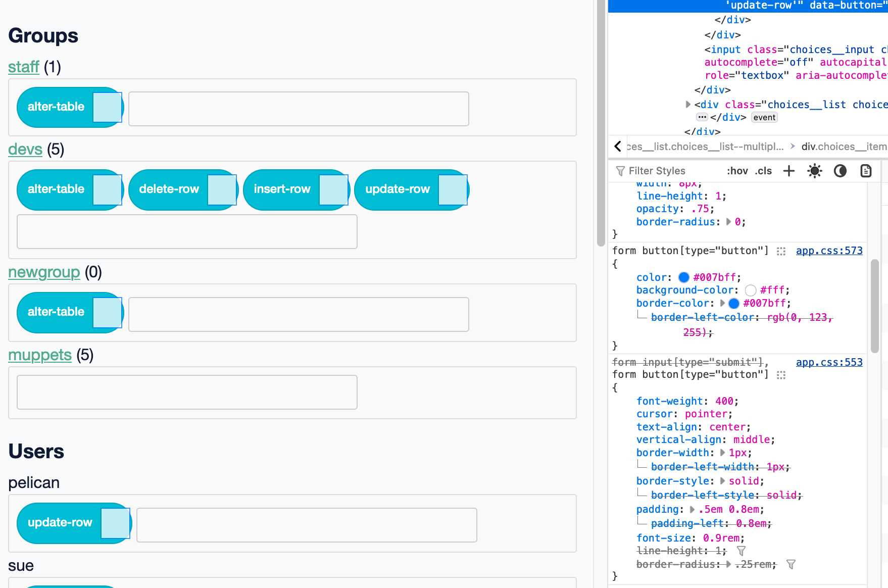Open color picker for color #007bff
Viewport: 888px width, 588px height.
coord(684,277)
